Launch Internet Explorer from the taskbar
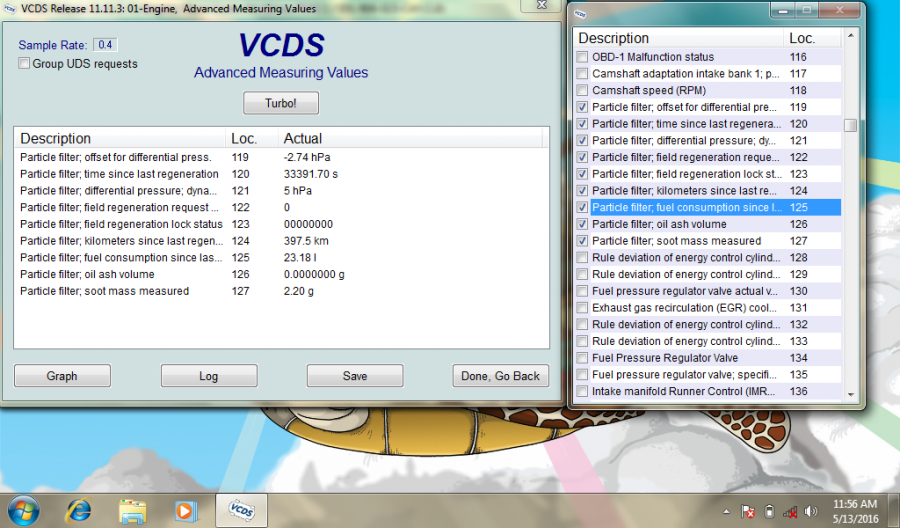This screenshot has width=900, height=528. click(78, 510)
